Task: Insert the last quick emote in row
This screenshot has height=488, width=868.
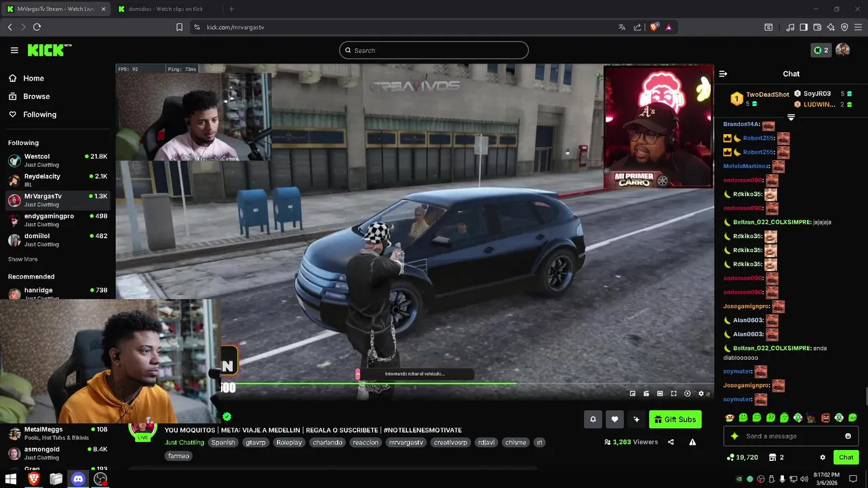Action: (852, 418)
